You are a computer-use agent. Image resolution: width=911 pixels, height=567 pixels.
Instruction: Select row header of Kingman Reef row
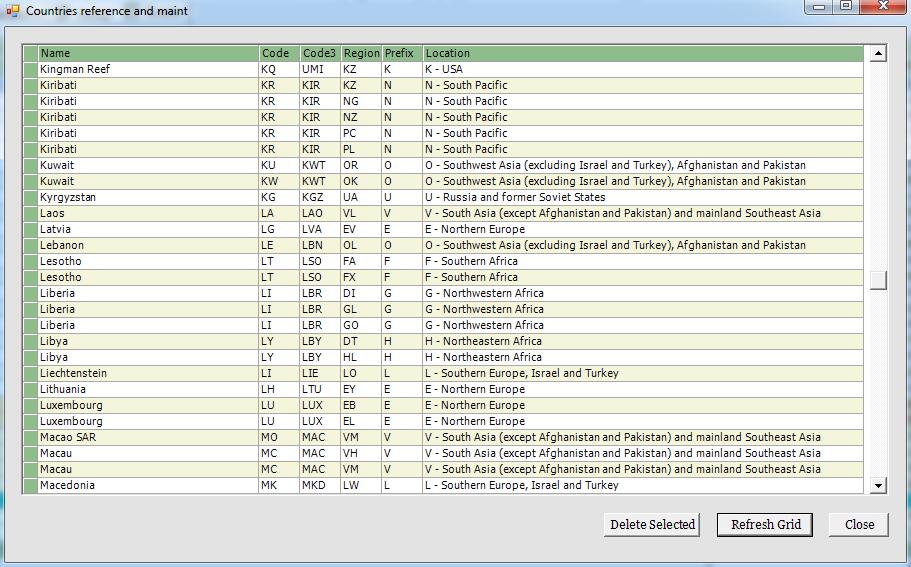(x=30, y=69)
